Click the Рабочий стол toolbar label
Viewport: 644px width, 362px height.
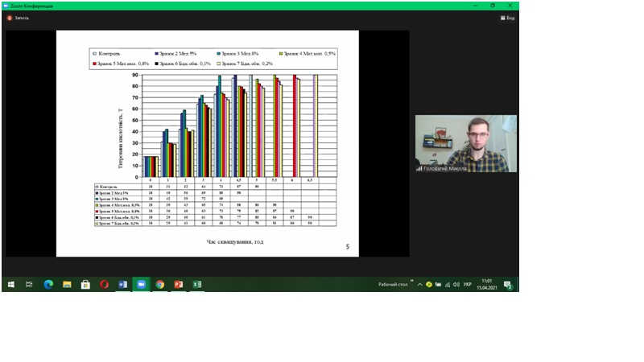(393, 285)
